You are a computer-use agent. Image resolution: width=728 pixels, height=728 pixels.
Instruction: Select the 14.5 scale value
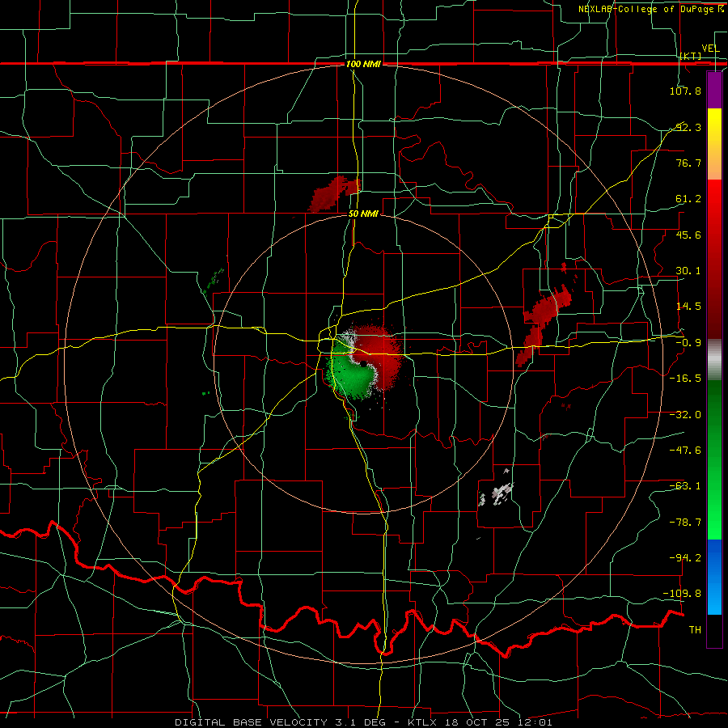[688, 307]
